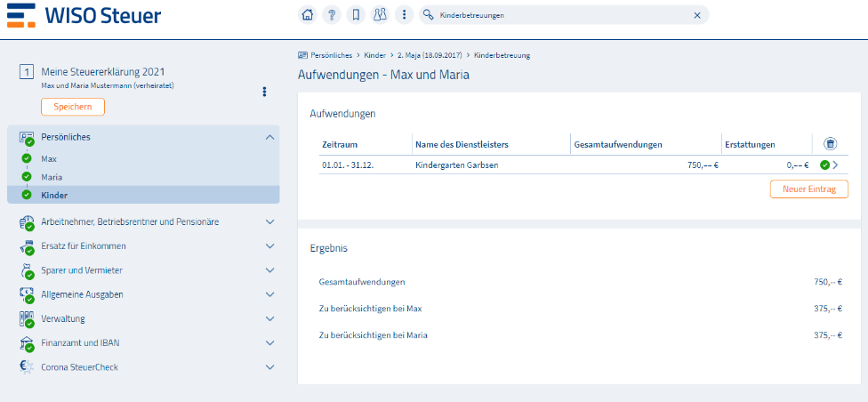Screen dimensions: 868x402
Task: Expand the Verwaltung section
Action: [x=270, y=319]
